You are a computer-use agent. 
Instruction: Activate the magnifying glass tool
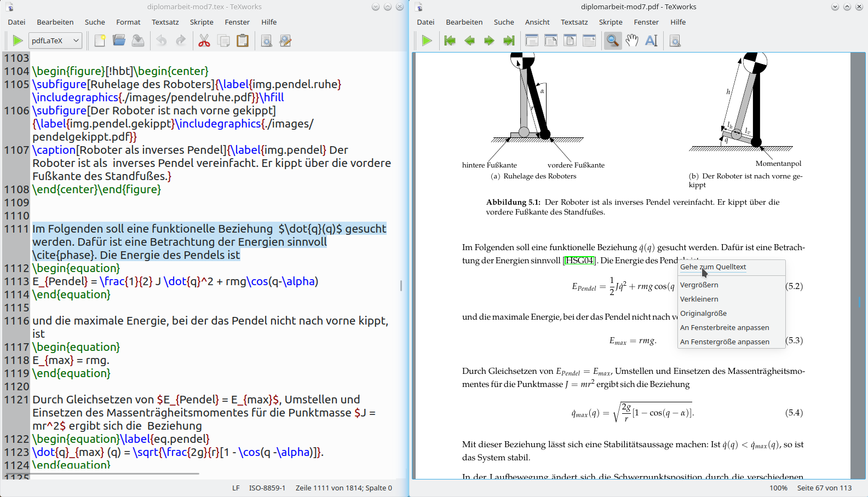(612, 41)
